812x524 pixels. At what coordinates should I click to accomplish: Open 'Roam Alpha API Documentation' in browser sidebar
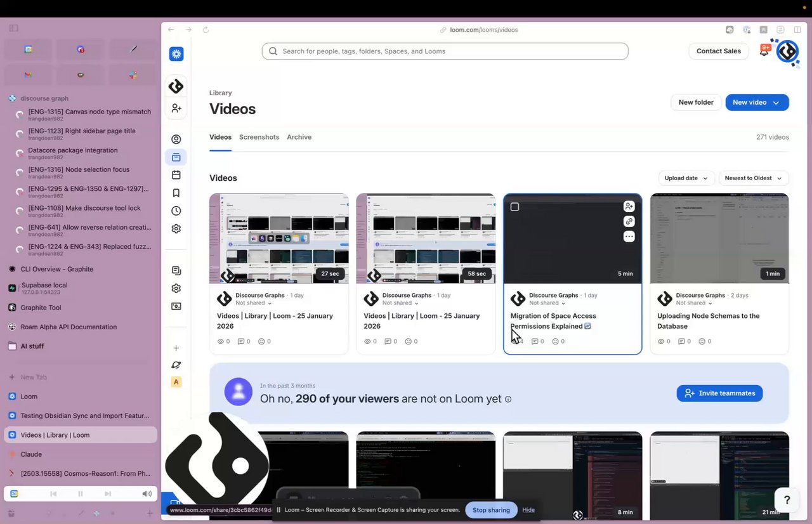point(80,327)
